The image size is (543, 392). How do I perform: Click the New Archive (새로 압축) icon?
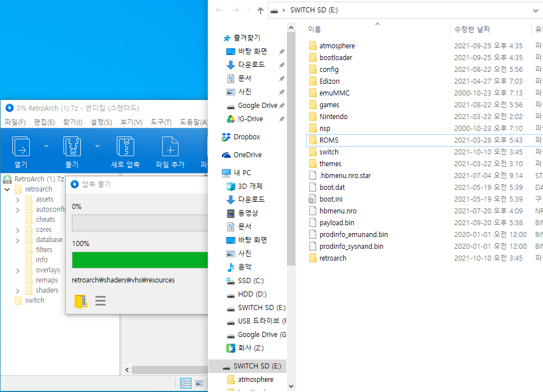tap(125, 147)
